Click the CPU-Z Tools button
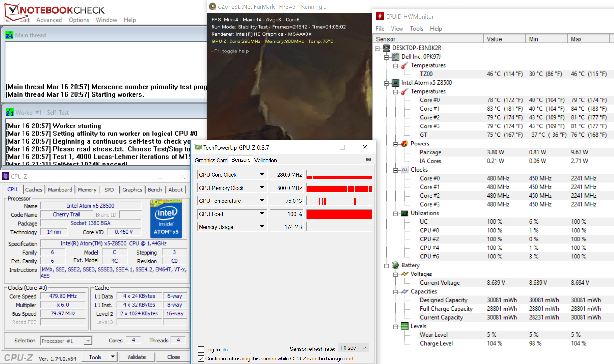The width and height of the screenshot is (614, 364). click(95, 357)
